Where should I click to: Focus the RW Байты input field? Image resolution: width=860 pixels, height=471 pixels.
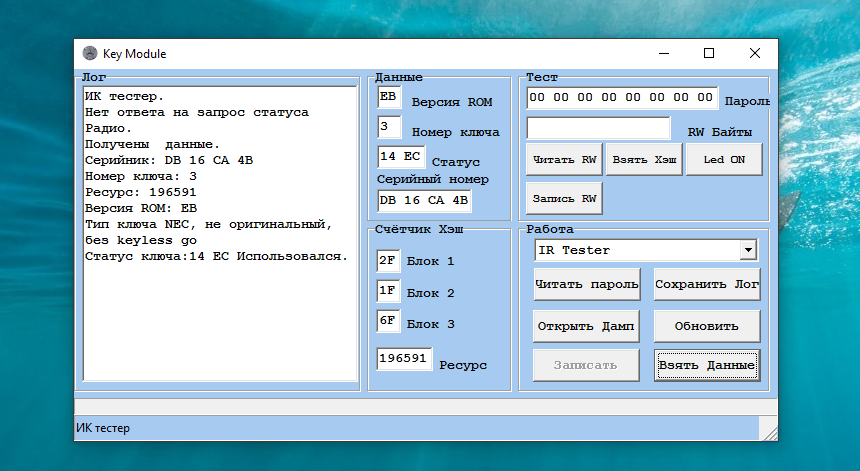(598, 129)
